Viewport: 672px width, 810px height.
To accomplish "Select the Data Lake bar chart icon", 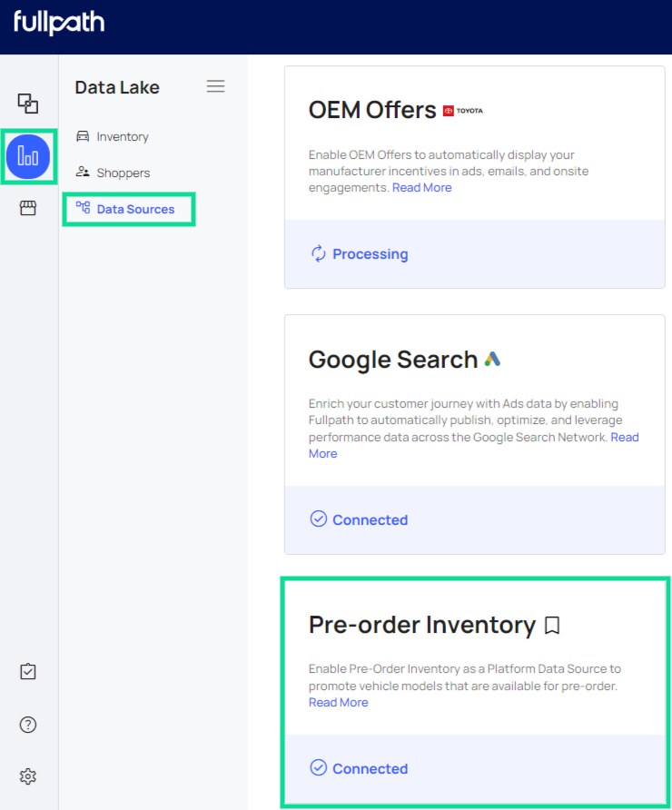I will [x=28, y=156].
